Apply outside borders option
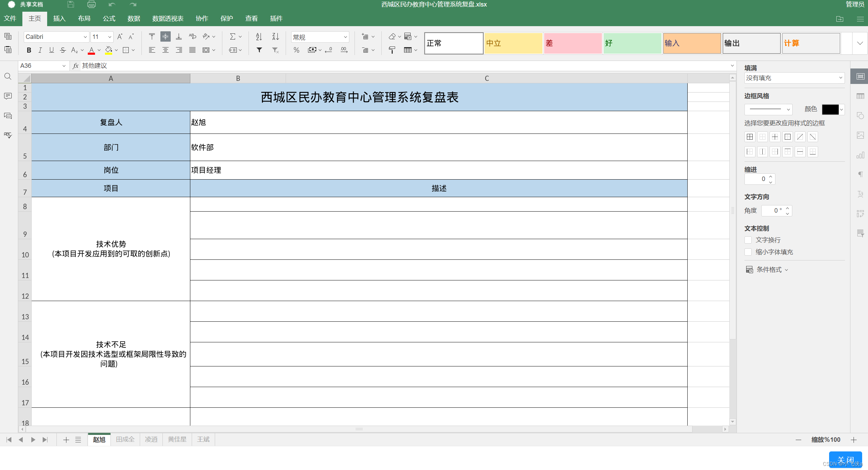Image resolution: width=868 pixels, height=470 pixels. pos(787,137)
